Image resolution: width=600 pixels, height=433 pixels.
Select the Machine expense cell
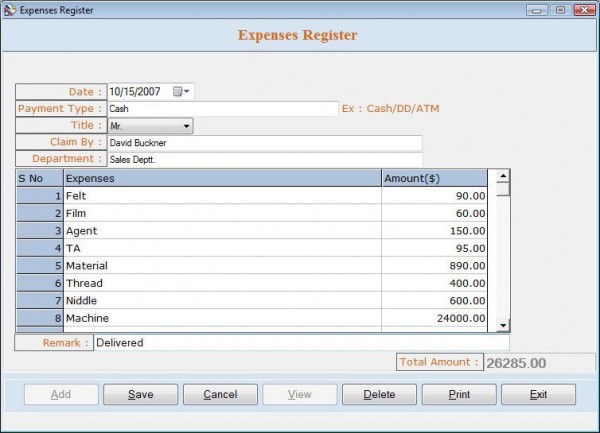pos(223,318)
